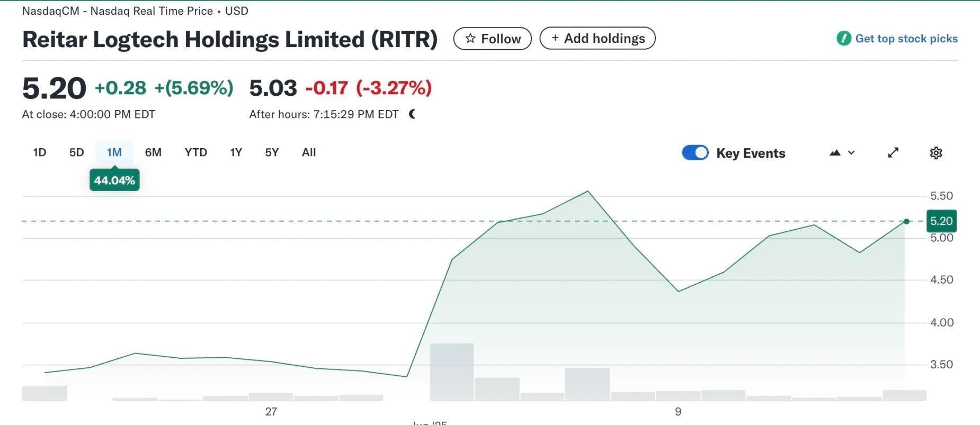This screenshot has height=425, width=980.
Task: Follow Reitar Logtech Holdings stock
Action: (x=493, y=39)
